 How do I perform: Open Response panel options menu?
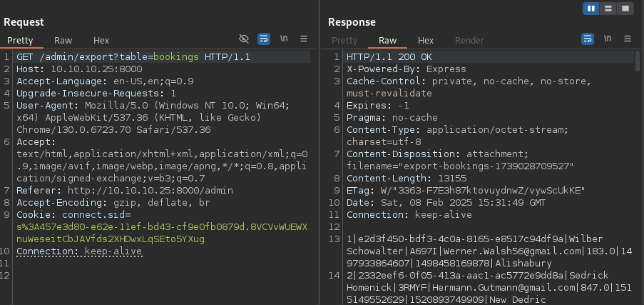pyautogui.click(x=628, y=39)
